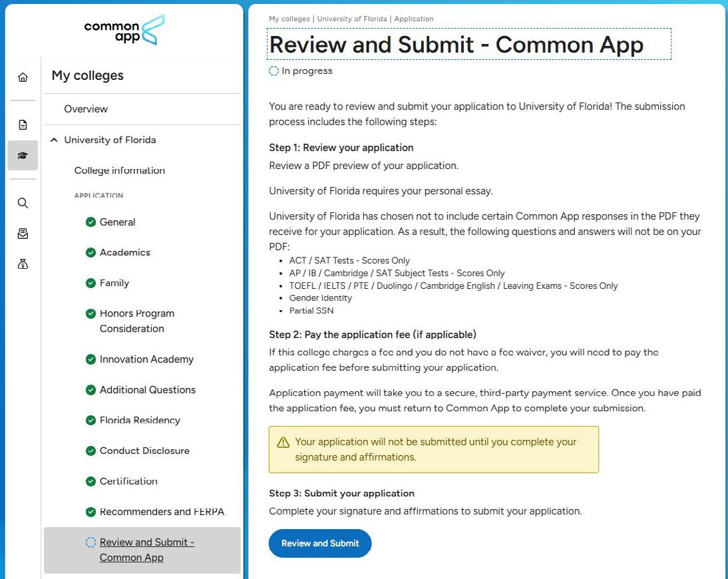Viewport: 728px width, 579px height.
Task: Click the warning triangle in yellow notice
Action: (283, 443)
